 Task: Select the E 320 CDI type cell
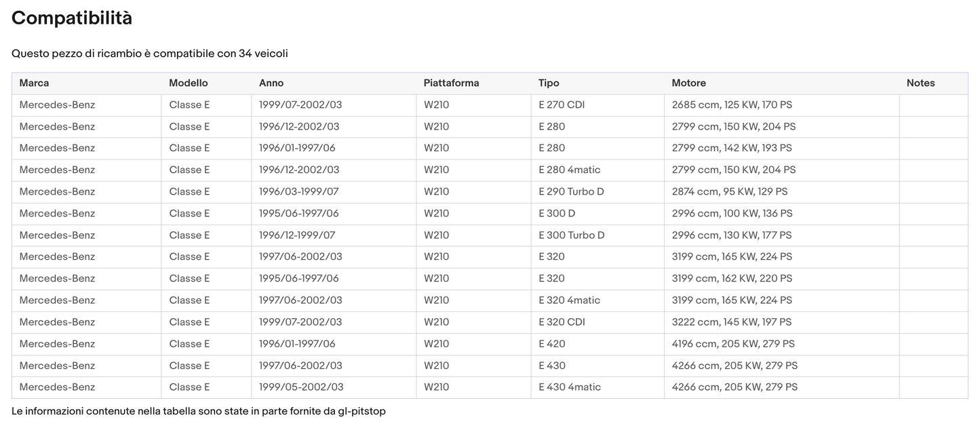562,322
